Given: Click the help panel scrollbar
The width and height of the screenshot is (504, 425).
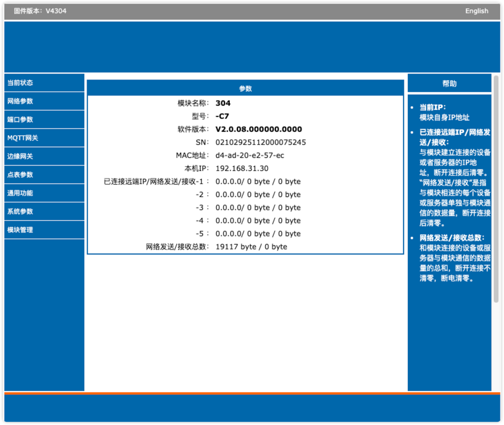Looking at the screenshot, I should (x=496, y=189).
